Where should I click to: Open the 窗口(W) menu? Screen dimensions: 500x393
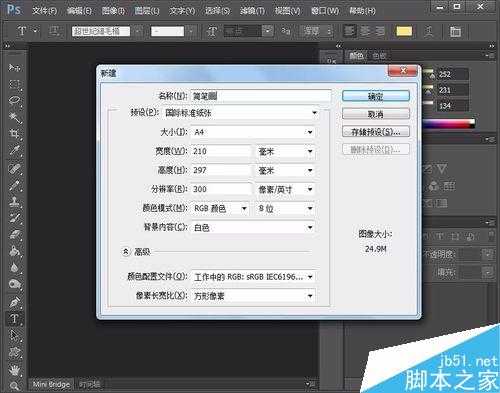click(325, 11)
